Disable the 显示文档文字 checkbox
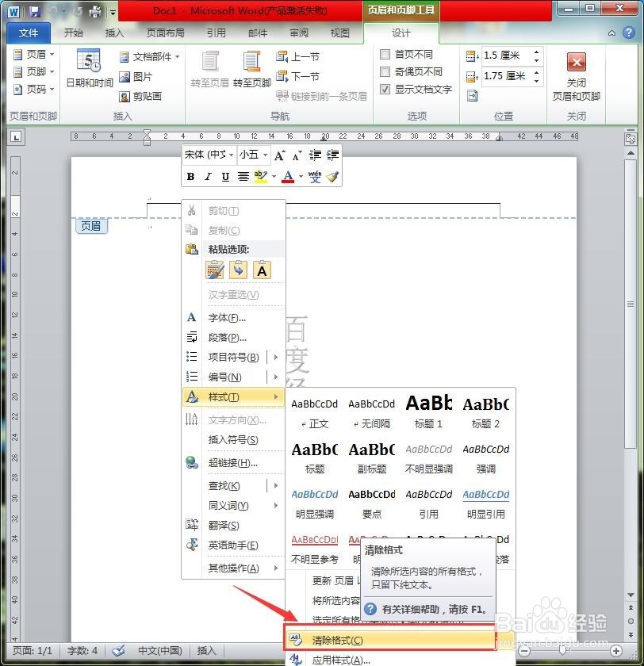This screenshot has width=644, height=666. click(386, 87)
